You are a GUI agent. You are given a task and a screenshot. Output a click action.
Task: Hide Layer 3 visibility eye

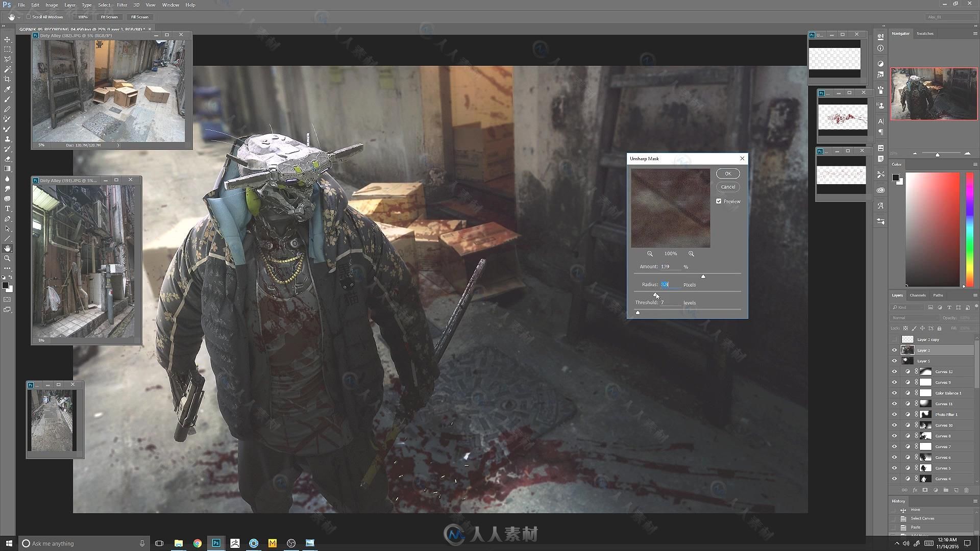894,350
